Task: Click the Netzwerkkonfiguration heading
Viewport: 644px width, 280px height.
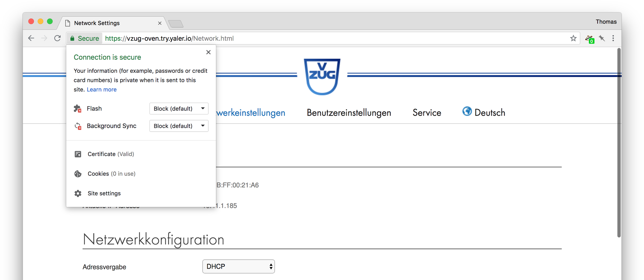Action: click(153, 240)
